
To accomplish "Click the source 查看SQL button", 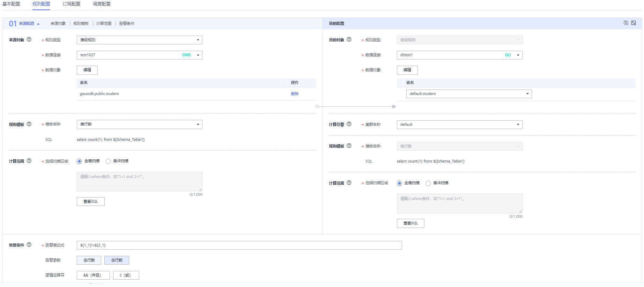I will tap(90, 201).
